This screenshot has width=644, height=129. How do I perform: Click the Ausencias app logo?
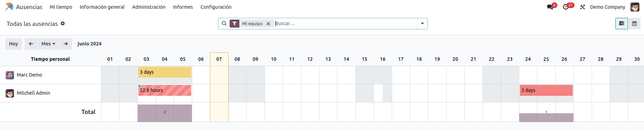(9, 7)
